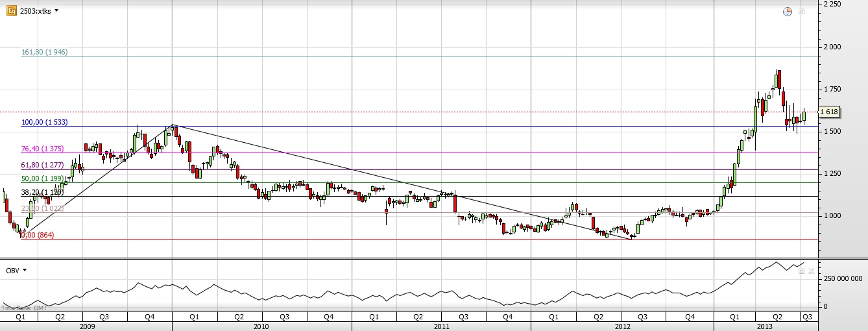
Task: Click the 1 750 price axis label
Action: 832,89
